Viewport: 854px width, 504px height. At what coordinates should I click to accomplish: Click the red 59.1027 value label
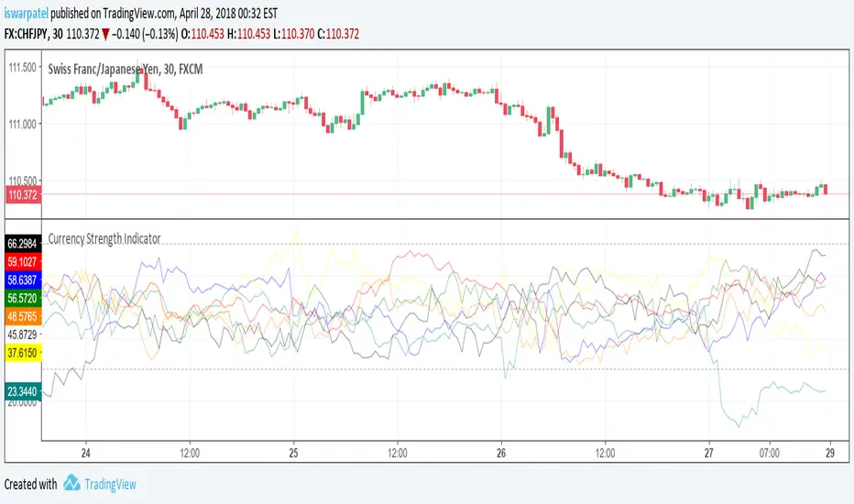coord(21,261)
